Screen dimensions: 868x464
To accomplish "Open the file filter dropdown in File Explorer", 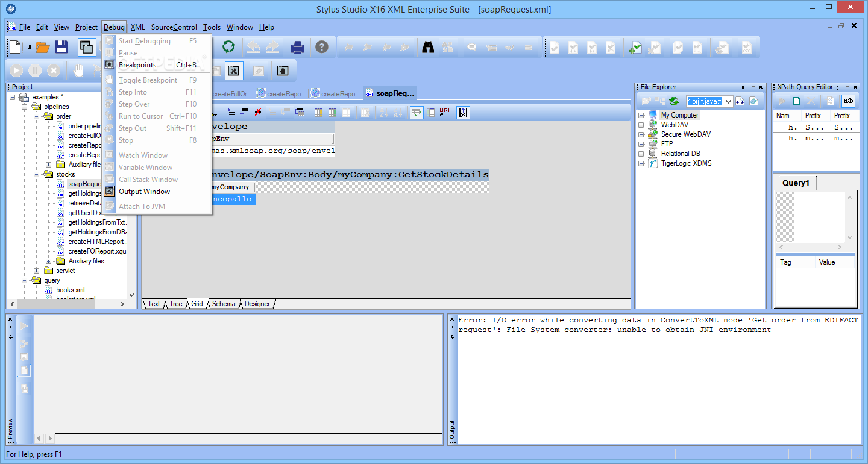I will pos(728,101).
